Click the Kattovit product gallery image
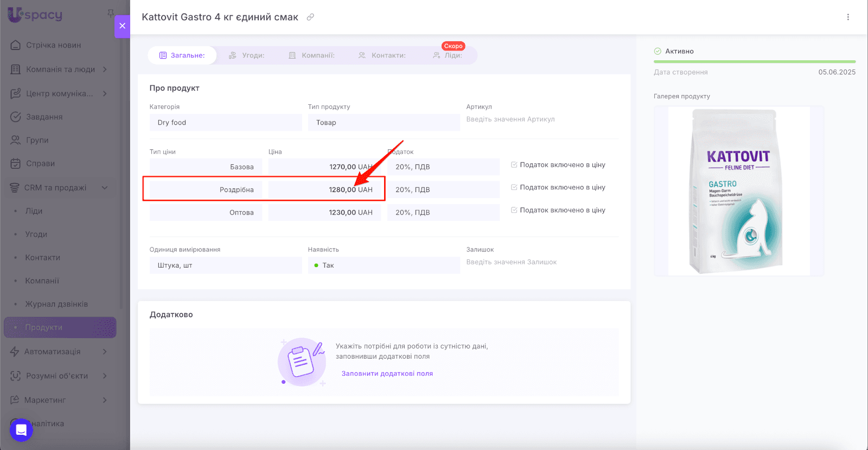The image size is (868, 450). click(738, 191)
